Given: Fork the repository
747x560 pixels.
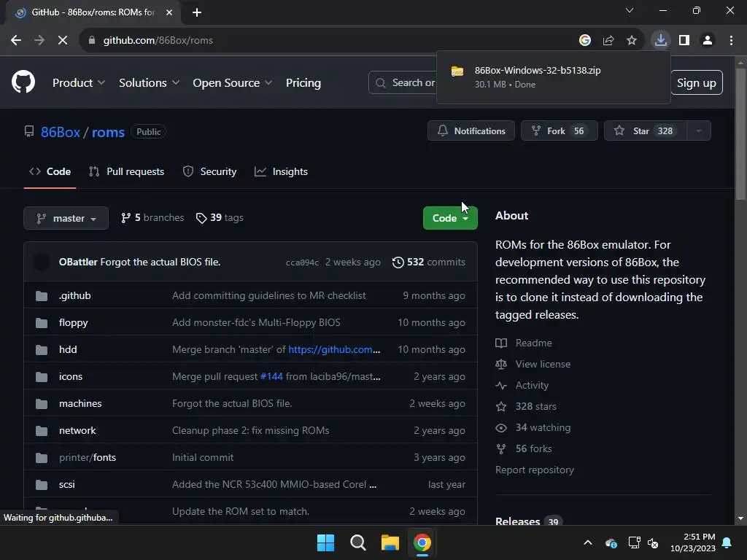Looking at the screenshot, I should [x=560, y=131].
